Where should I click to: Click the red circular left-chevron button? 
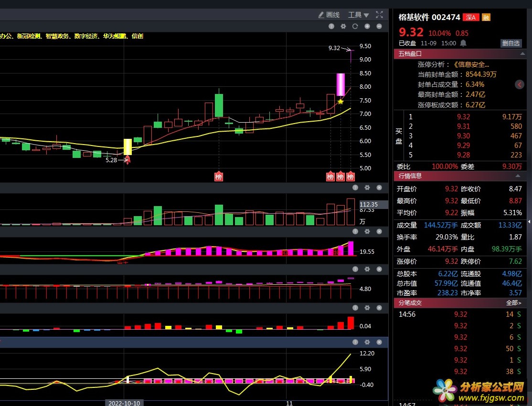click(x=520, y=84)
